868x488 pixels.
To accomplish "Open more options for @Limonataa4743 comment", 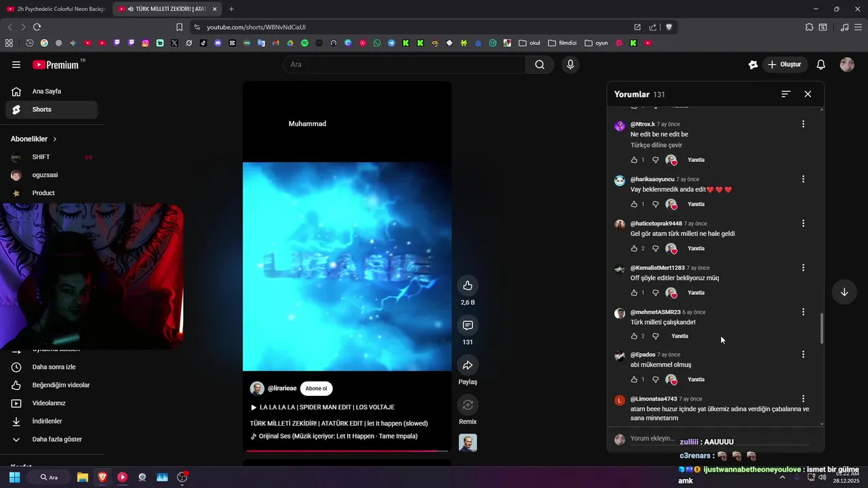I will pyautogui.click(x=803, y=399).
